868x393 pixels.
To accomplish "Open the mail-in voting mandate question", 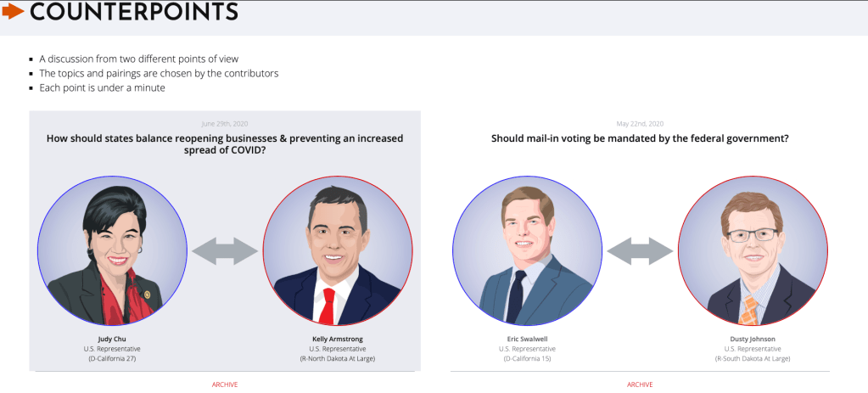I will coord(640,138).
